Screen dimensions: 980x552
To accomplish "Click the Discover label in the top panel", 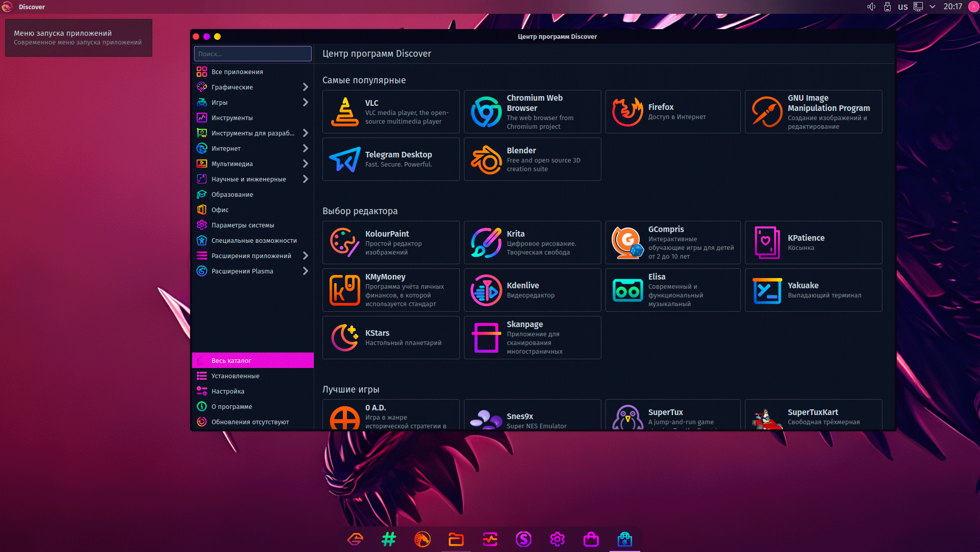I will click(32, 7).
